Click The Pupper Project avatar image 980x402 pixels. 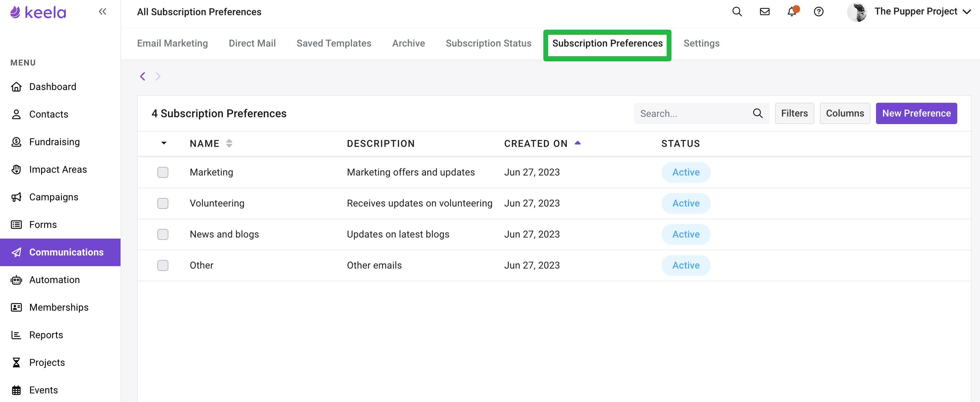856,12
